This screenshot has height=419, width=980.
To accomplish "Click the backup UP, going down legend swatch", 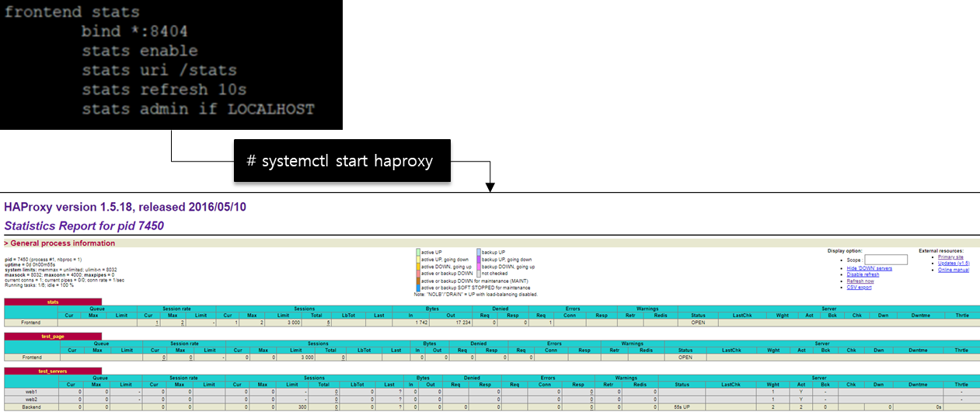I will coord(478,259).
